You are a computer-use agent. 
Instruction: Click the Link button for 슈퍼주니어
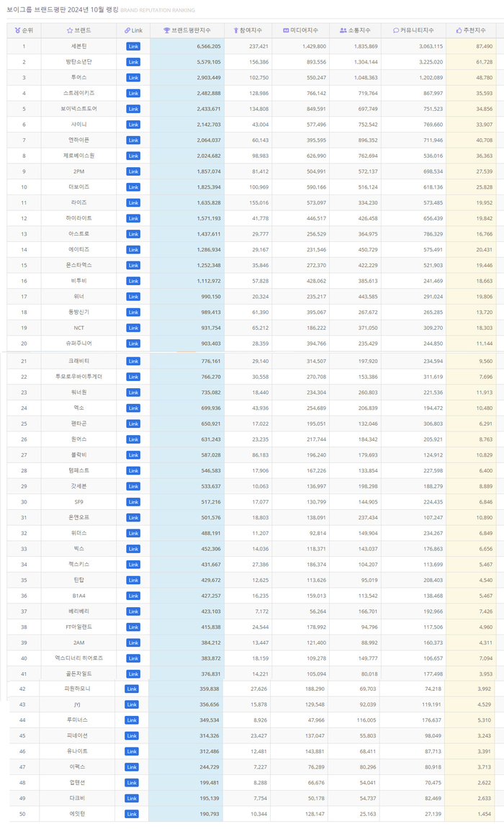pyautogui.click(x=133, y=344)
